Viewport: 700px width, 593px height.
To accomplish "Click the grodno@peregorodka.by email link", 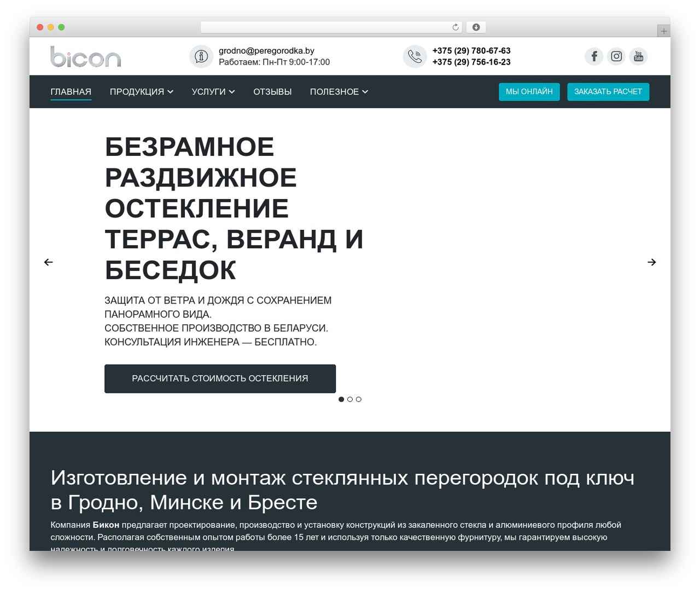I will point(266,51).
